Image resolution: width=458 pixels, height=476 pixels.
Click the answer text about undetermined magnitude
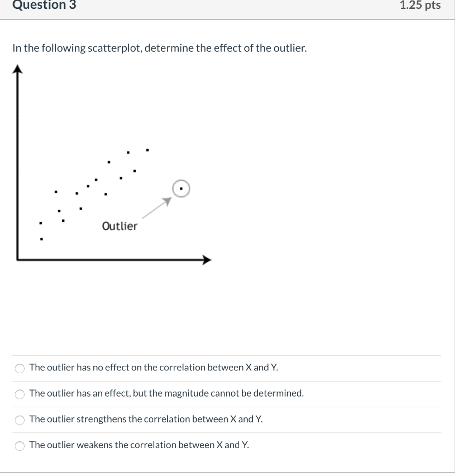pos(166,393)
